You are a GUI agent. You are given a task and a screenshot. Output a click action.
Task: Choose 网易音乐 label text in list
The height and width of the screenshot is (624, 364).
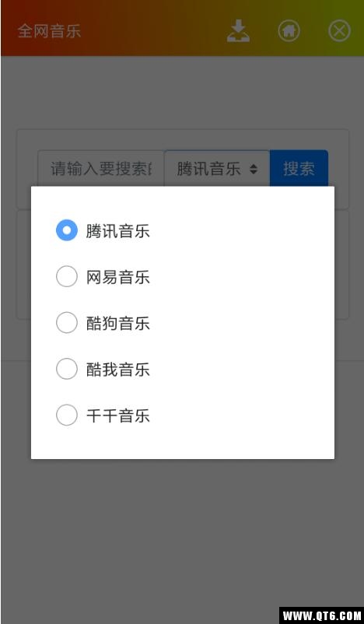pyautogui.click(x=118, y=276)
